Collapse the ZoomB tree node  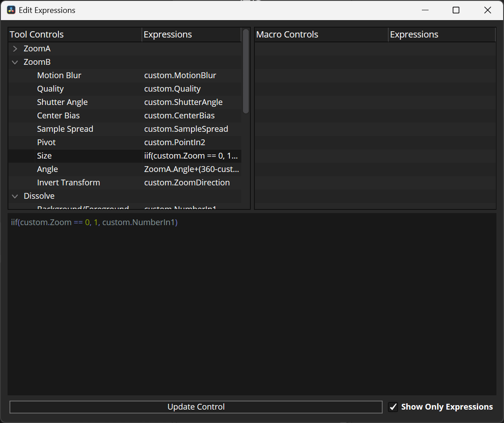coord(15,62)
